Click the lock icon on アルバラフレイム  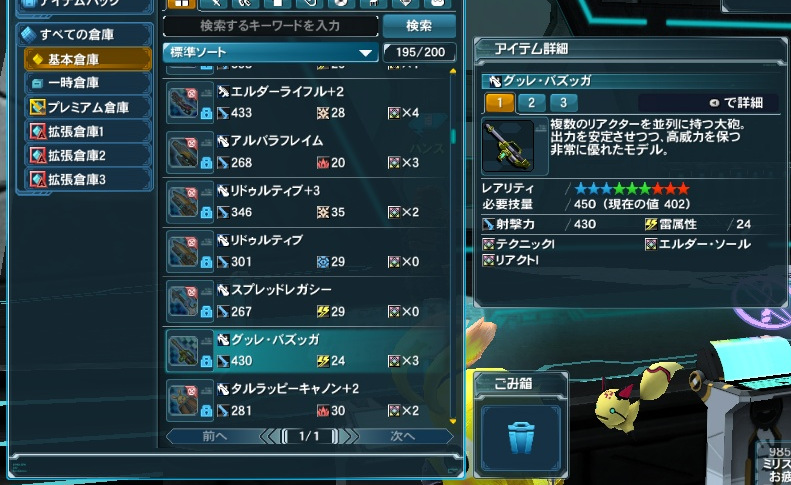(206, 163)
